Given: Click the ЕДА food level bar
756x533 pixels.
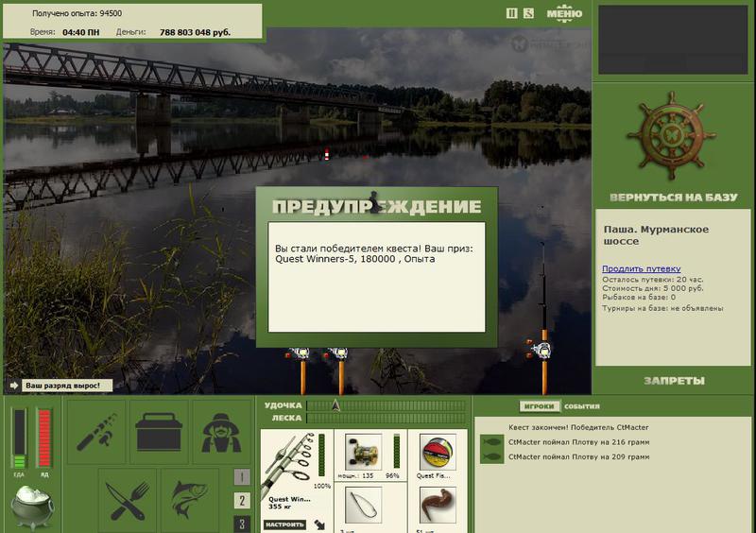Looking at the screenshot, I should (19, 438).
